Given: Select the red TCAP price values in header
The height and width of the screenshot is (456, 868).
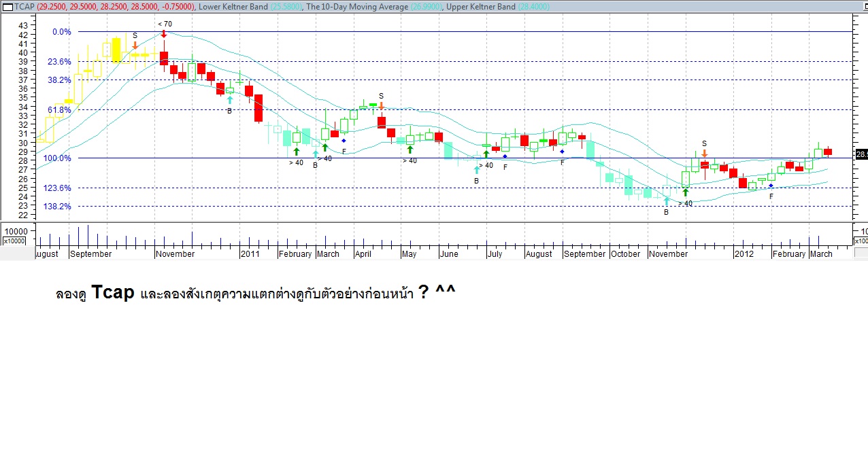Looking at the screenshot, I should coord(115,7).
